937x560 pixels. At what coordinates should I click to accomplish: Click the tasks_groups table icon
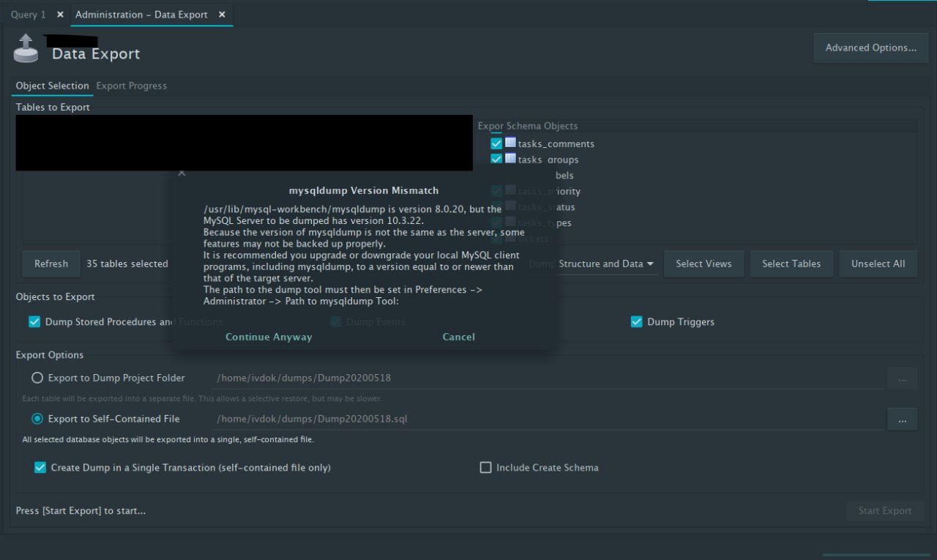[x=510, y=158]
